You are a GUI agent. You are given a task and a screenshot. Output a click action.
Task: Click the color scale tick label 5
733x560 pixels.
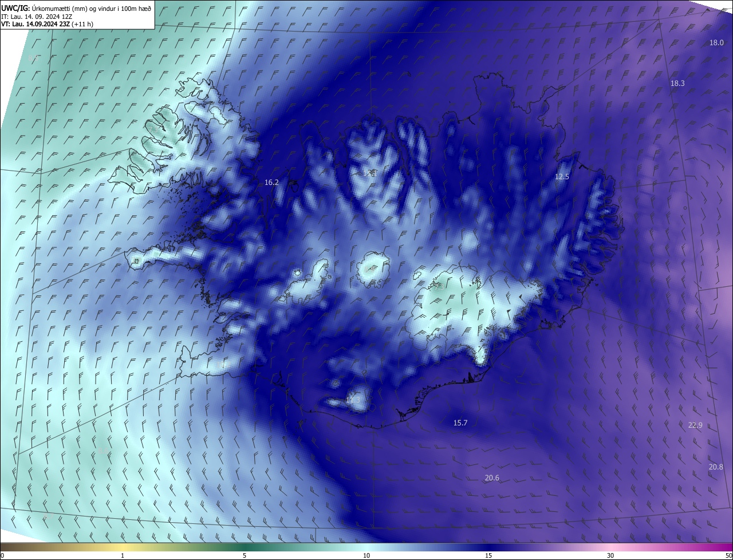pos(245,555)
